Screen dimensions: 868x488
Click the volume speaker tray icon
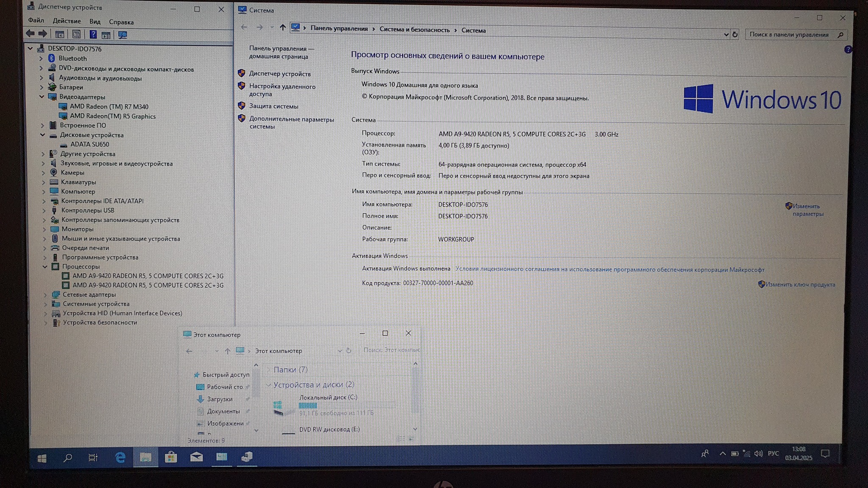click(758, 454)
